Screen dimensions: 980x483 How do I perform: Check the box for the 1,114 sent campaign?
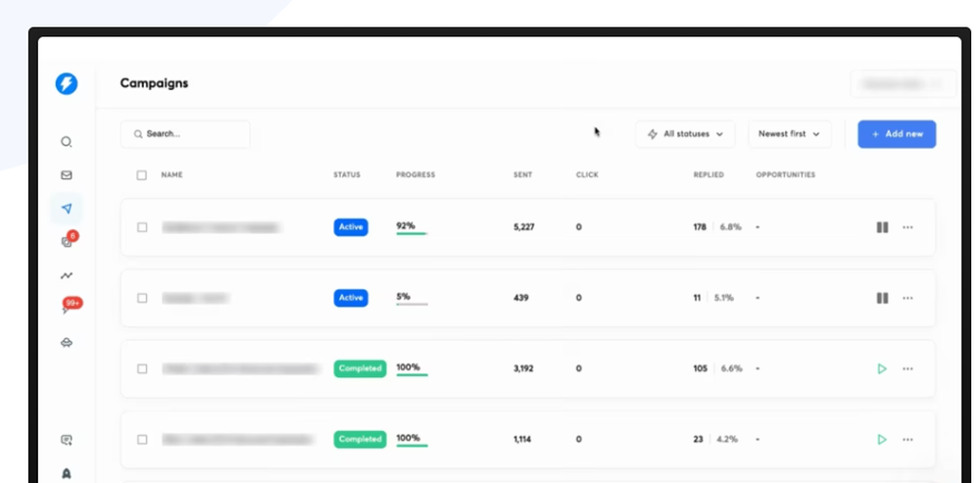pos(142,439)
